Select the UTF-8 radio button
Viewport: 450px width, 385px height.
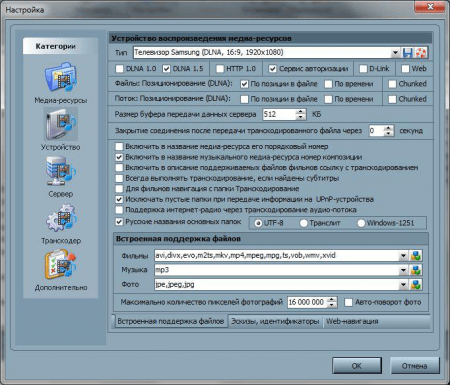click(258, 223)
